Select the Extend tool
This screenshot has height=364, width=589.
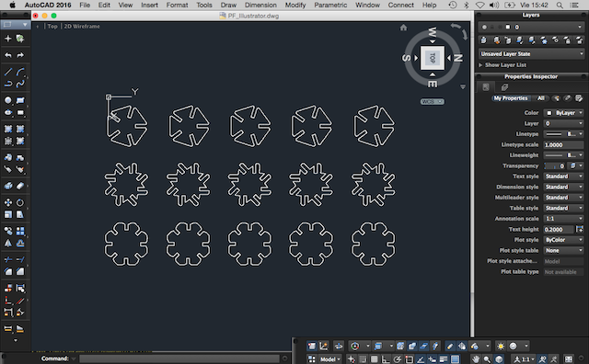tap(20, 259)
